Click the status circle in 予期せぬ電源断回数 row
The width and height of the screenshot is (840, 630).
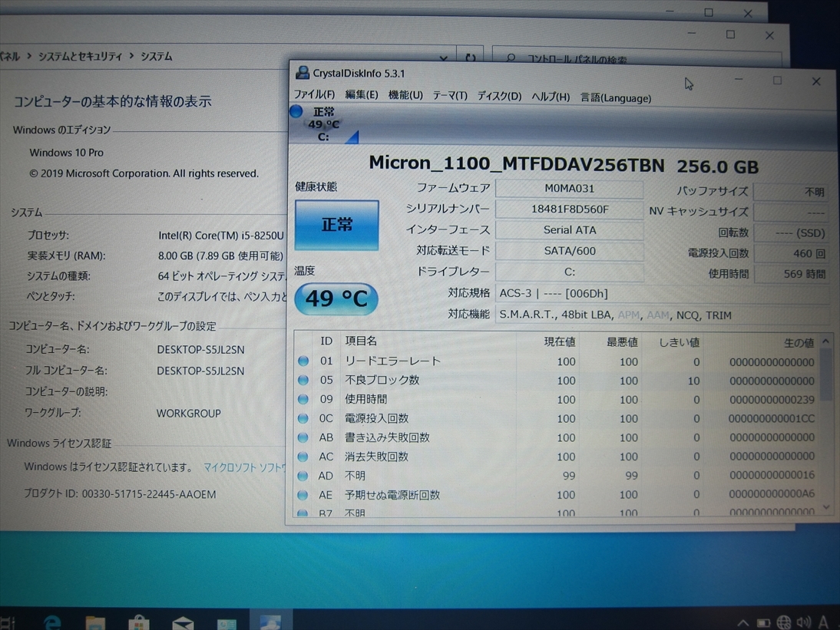tap(303, 495)
